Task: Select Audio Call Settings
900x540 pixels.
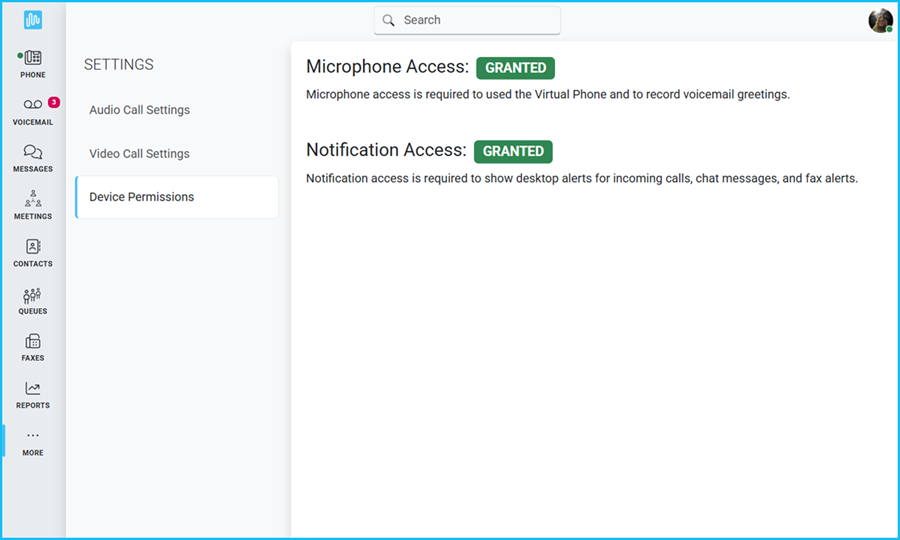Action: 139,110
